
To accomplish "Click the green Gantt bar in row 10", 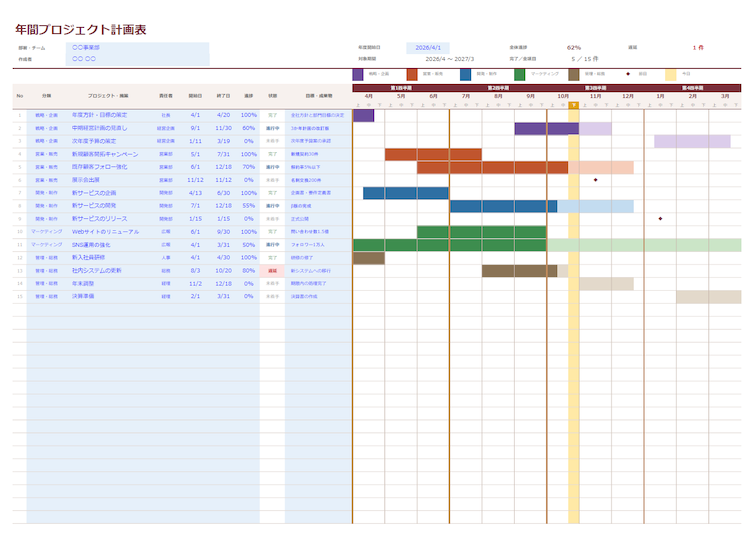I will [482, 232].
